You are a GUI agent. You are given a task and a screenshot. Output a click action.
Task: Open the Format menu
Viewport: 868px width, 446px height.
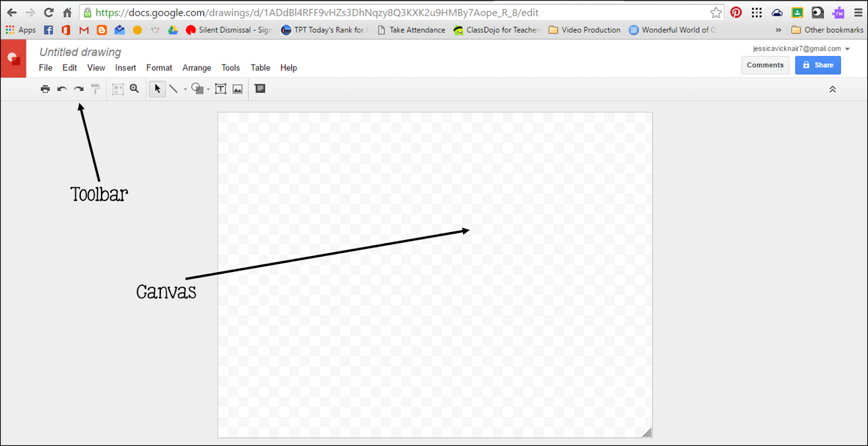159,68
